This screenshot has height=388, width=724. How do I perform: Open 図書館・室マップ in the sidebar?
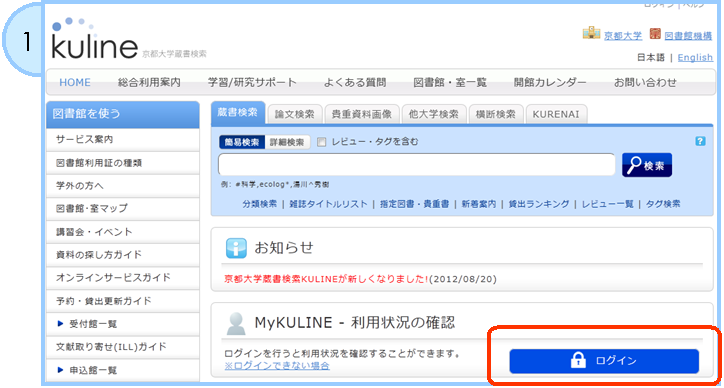[x=123, y=209]
